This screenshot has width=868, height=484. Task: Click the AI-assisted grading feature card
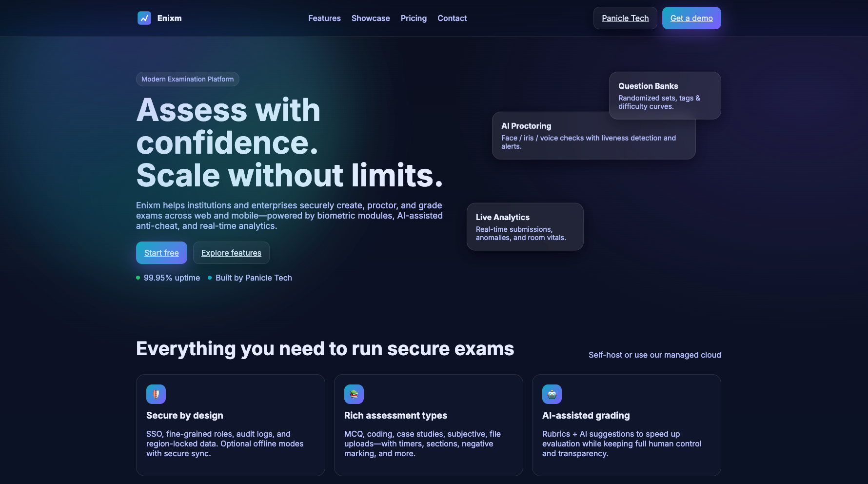coord(626,425)
